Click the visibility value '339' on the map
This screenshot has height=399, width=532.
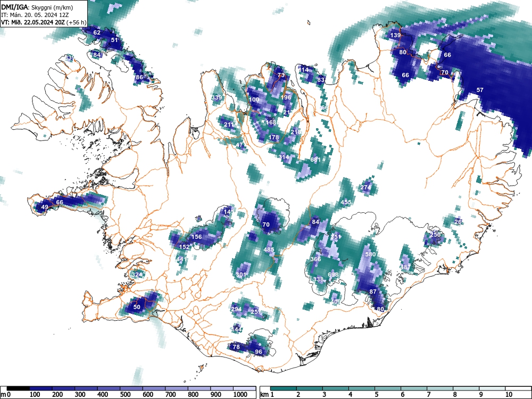[x=217, y=97]
